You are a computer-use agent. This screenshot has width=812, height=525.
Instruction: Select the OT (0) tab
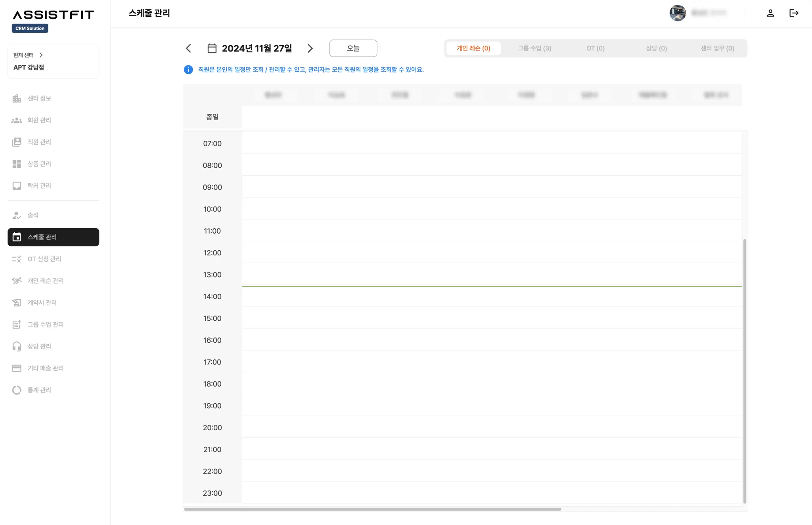(595, 48)
